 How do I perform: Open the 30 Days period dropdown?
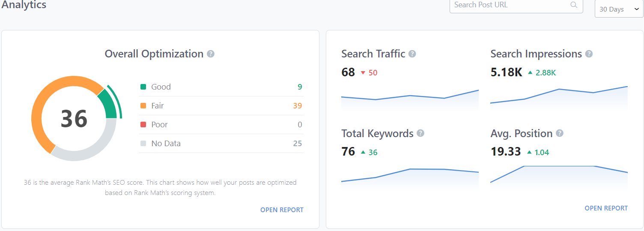619,9
